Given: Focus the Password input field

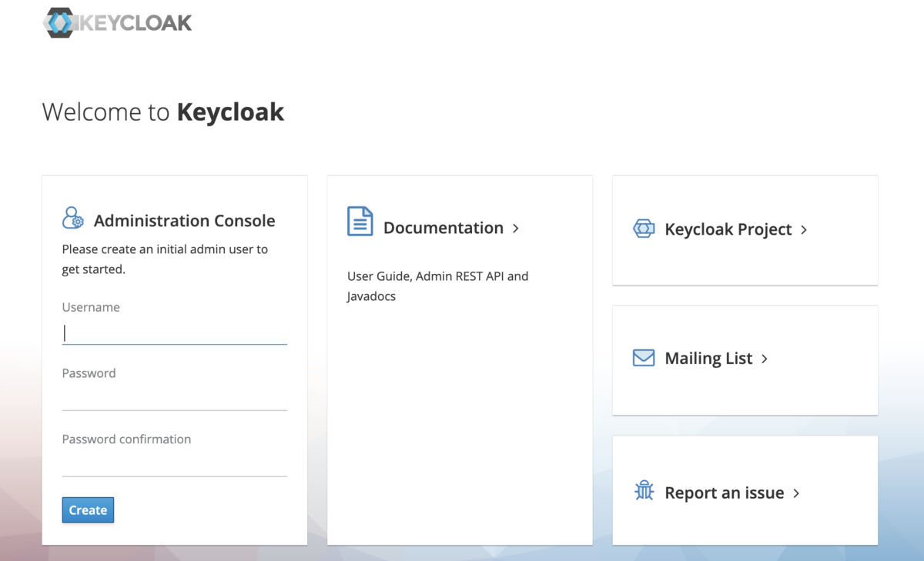Looking at the screenshot, I should coord(175,399).
